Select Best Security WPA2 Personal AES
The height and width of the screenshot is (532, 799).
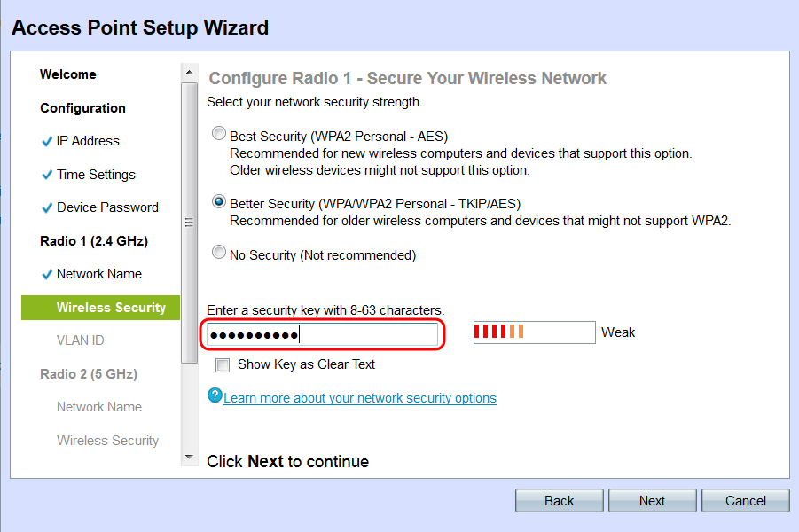click(x=219, y=134)
